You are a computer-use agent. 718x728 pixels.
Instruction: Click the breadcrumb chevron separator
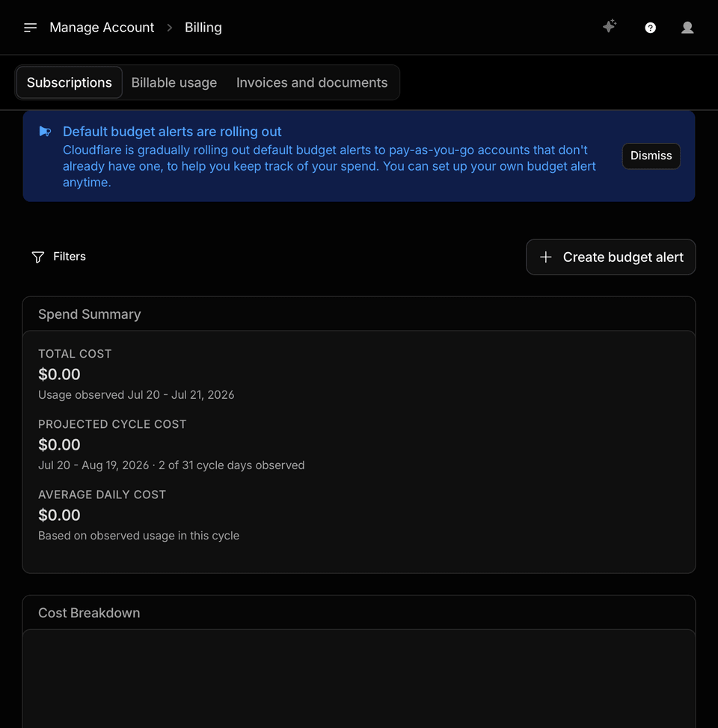[170, 28]
